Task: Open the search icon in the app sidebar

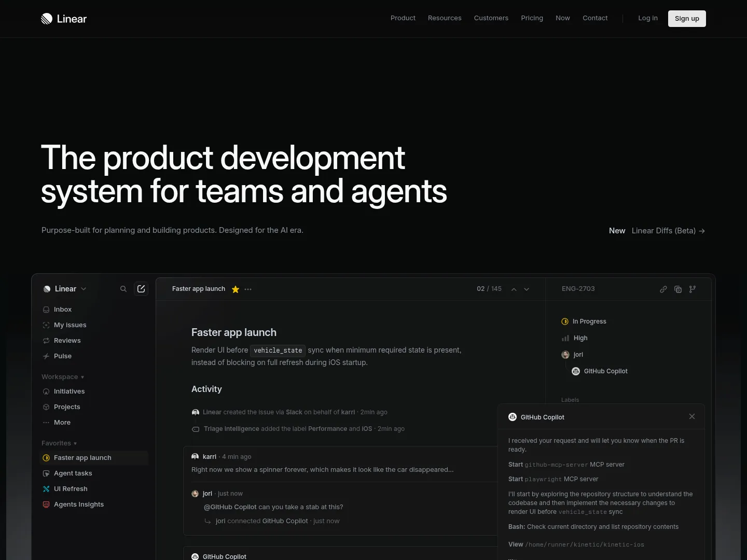Action: pyautogui.click(x=123, y=289)
